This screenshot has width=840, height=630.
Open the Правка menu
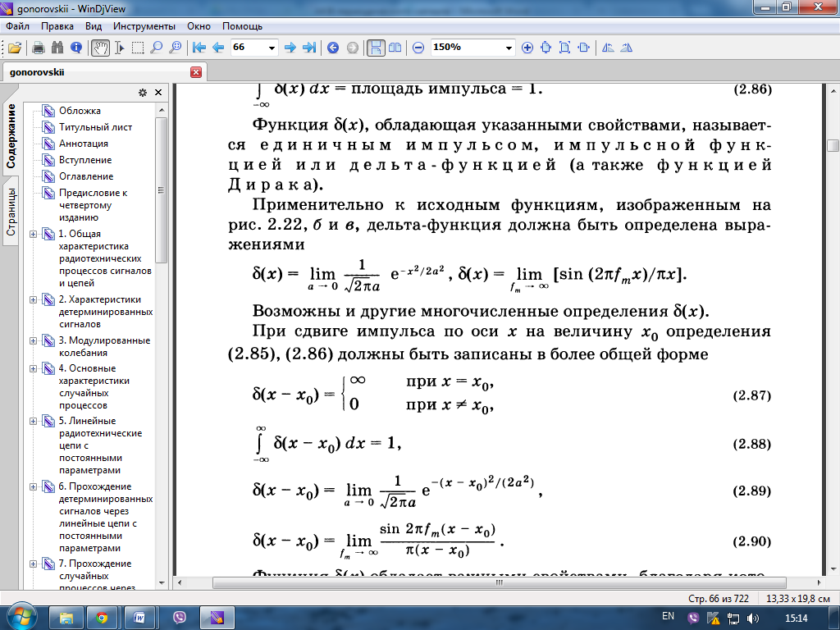coord(57,26)
